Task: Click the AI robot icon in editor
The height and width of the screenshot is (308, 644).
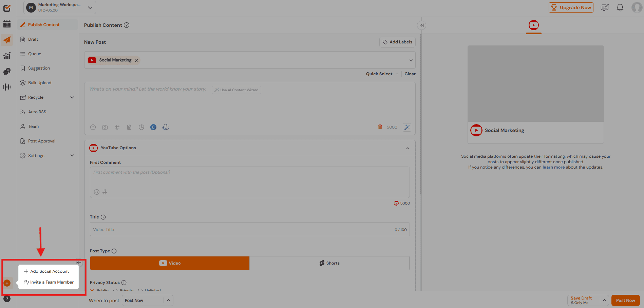Action: (x=166, y=127)
